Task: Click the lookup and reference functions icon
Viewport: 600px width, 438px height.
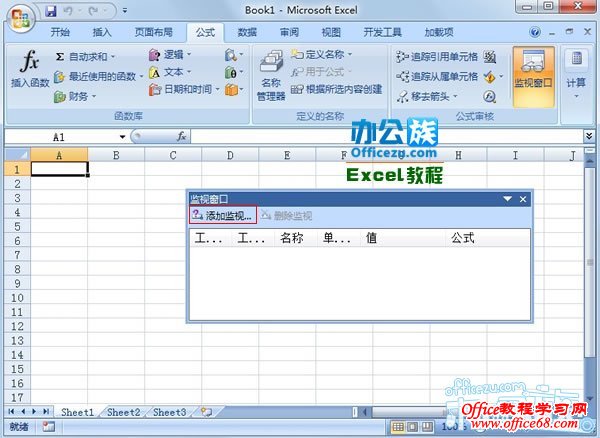Action: pos(234,55)
